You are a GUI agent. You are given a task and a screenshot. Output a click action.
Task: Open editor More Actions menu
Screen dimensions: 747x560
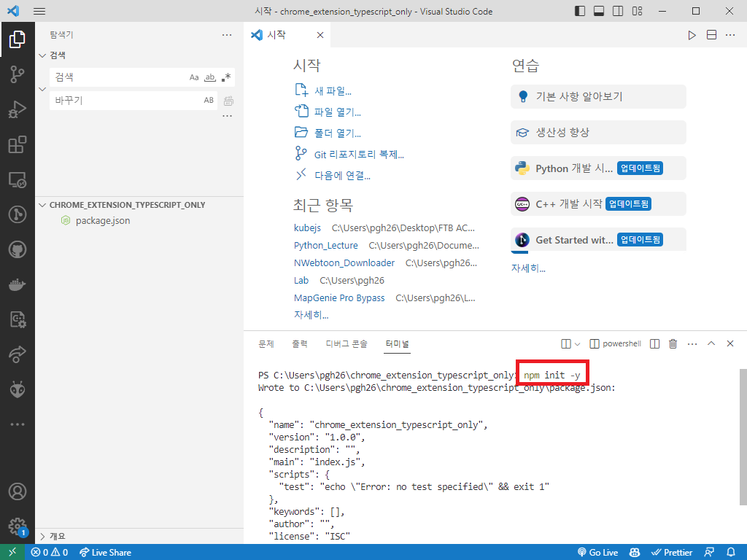point(729,35)
